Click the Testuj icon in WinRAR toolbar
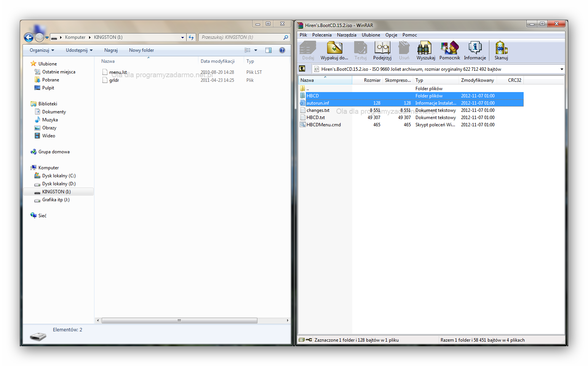Screen dimensions: 588x366 coord(360,51)
